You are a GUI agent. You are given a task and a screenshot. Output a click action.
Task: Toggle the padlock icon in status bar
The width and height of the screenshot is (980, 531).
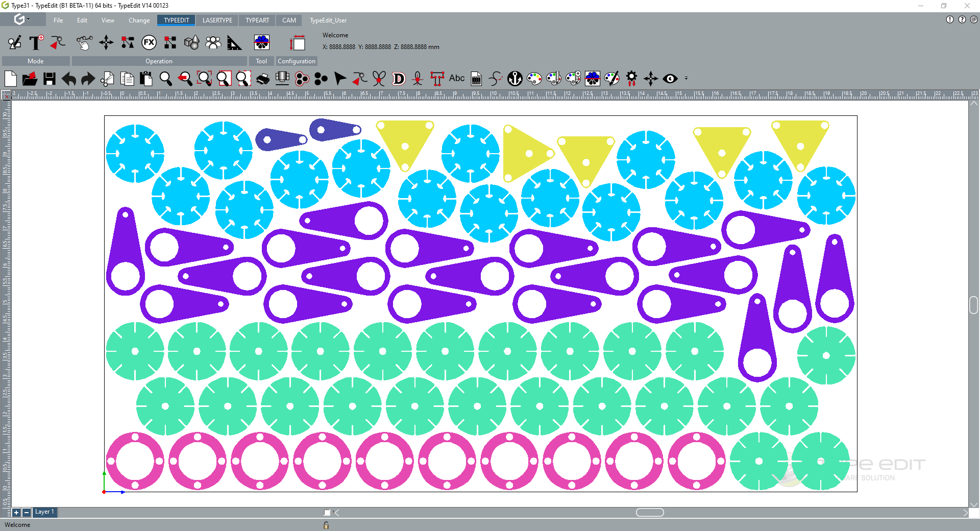(326, 525)
